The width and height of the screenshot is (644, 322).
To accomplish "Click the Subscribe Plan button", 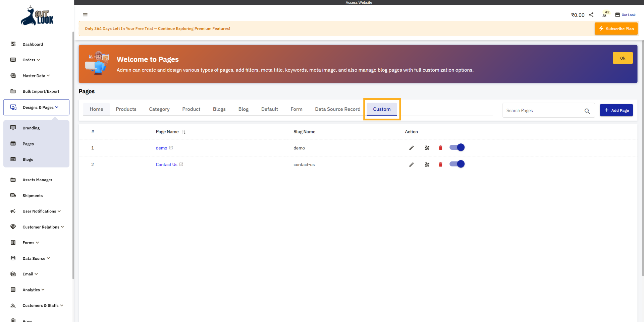I will (616, 28).
